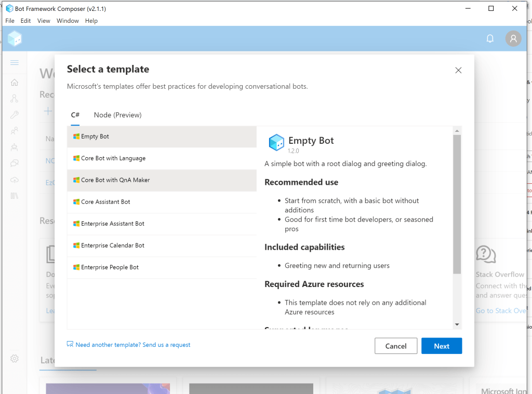This screenshot has width=532, height=394.
Task: Click the description scrollbar down arrow
Action: [457, 324]
